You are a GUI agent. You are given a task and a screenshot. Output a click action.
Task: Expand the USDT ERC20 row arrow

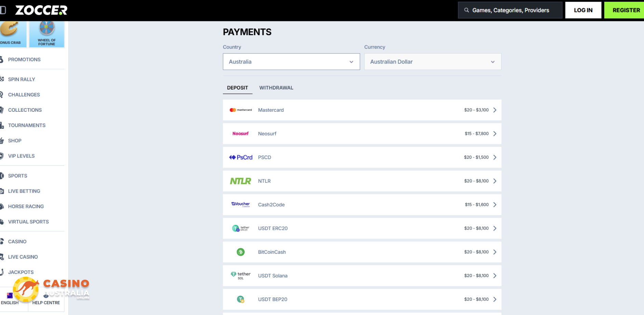(495, 228)
